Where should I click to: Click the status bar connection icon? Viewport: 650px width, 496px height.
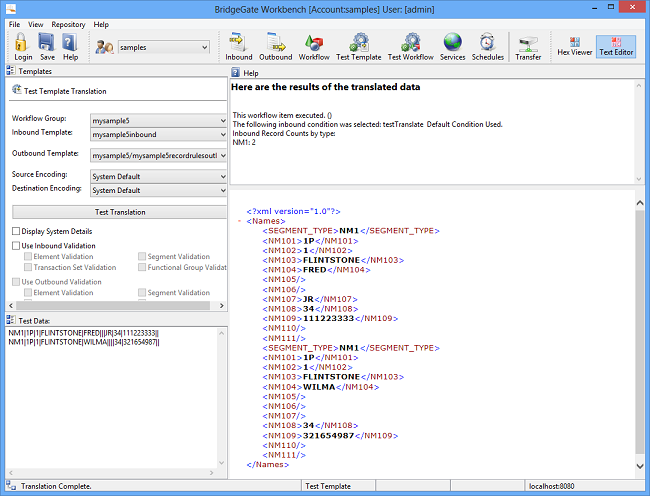(11, 486)
